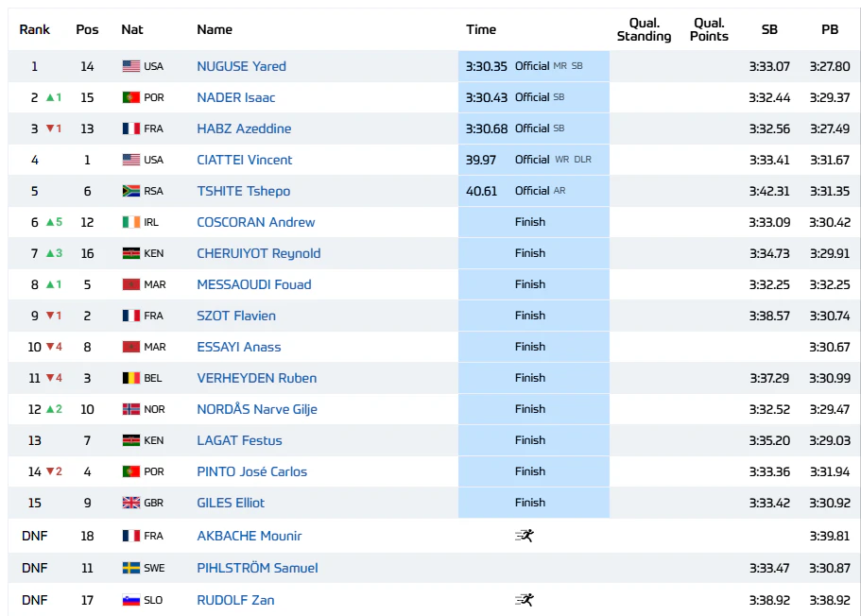Click the South Africa flag beside TSHITE Tshepo
This screenshot has height=616, width=861.
pyautogui.click(x=131, y=191)
